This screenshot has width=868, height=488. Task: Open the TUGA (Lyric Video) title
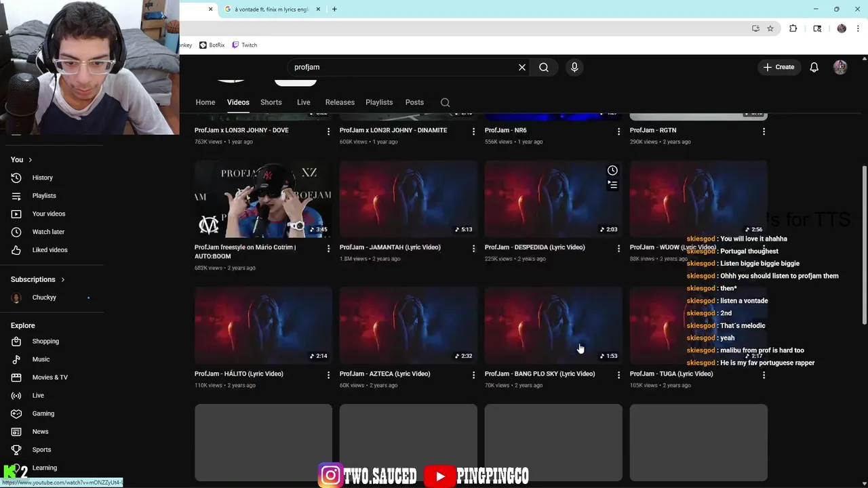click(x=671, y=373)
